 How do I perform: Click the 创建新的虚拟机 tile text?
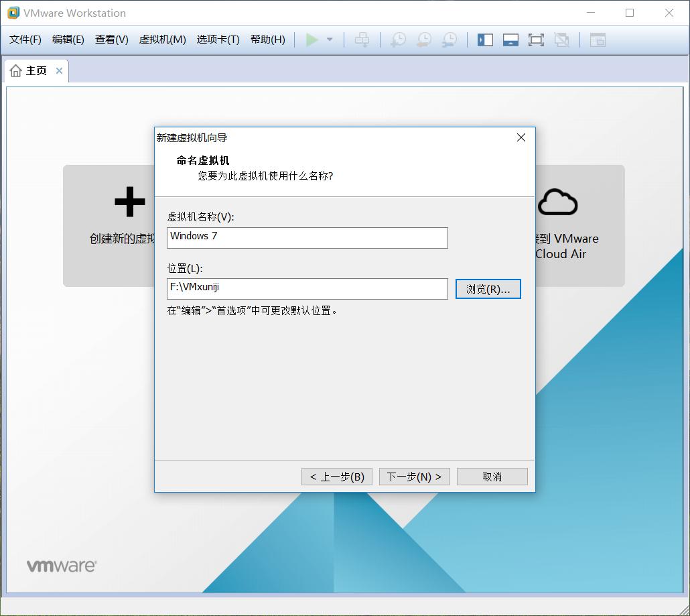tap(122, 239)
